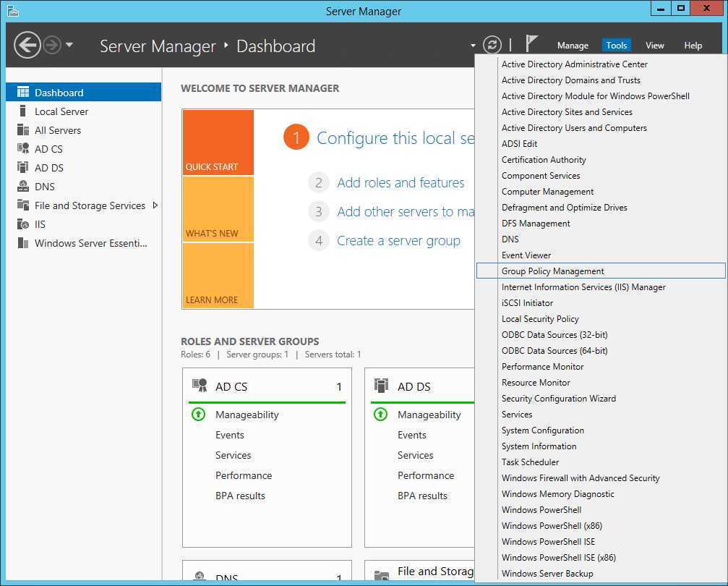Open the navigation history dropdown arrow

pos(69,45)
